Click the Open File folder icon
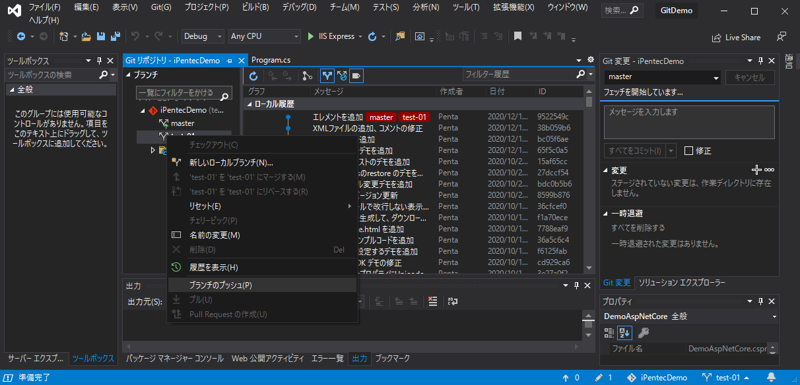The width and height of the screenshot is (800, 385). pyautogui.click(x=86, y=37)
